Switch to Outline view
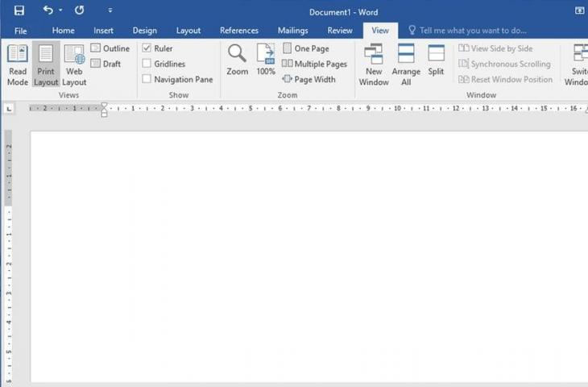This screenshot has height=387, width=588. [x=110, y=48]
